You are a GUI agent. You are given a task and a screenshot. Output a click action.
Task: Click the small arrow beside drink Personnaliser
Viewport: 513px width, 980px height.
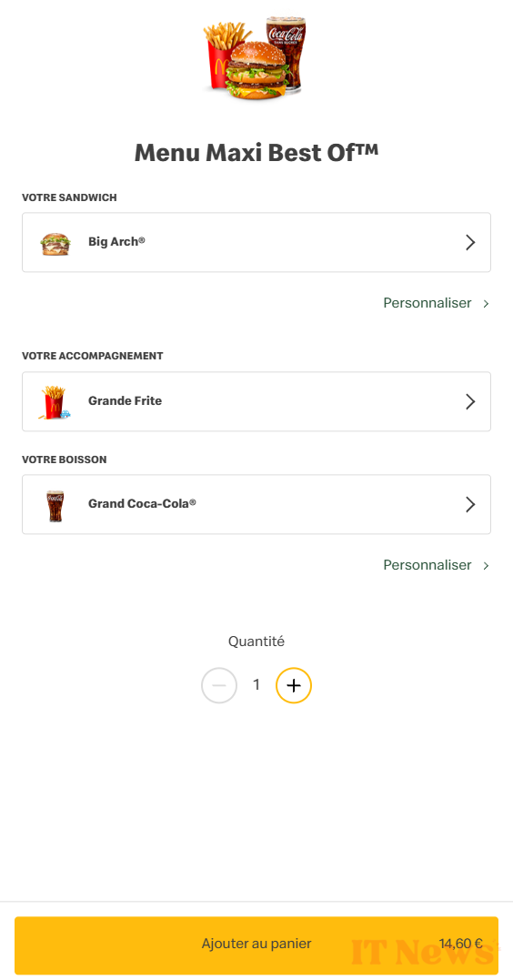(x=486, y=566)
